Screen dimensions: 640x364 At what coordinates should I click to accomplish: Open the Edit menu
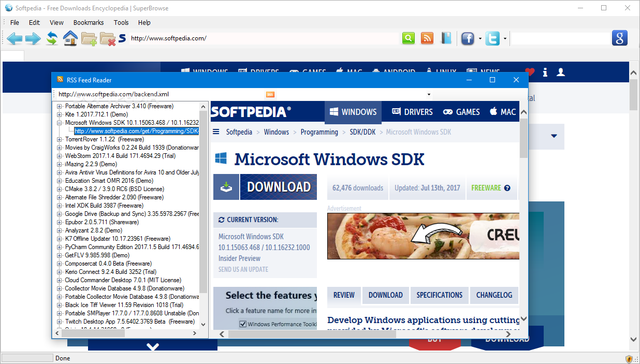point(34,22)
